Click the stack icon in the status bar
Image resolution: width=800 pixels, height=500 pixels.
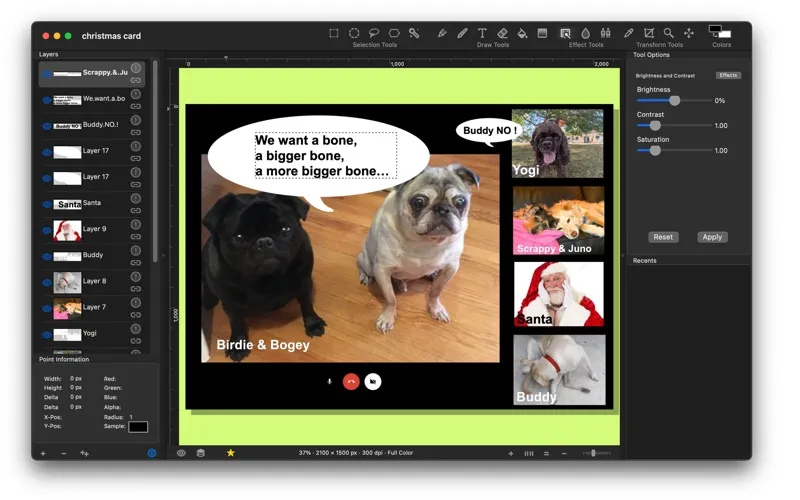point(201,453)
